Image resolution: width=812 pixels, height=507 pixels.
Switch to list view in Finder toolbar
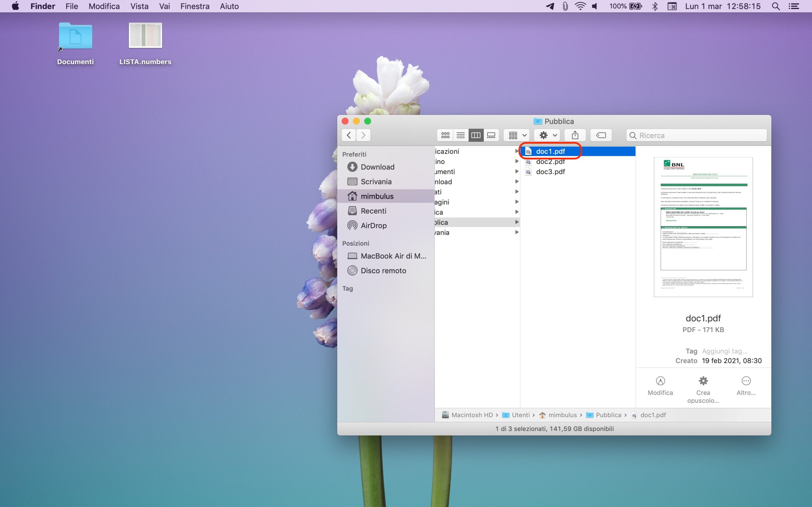pyautogui.click(x=460, y=135)
